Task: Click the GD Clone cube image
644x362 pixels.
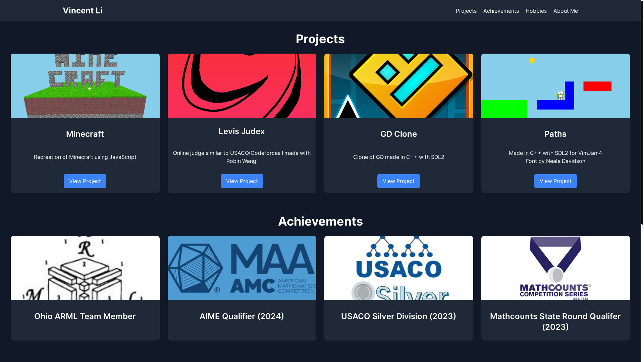Action: coord(399,86)
